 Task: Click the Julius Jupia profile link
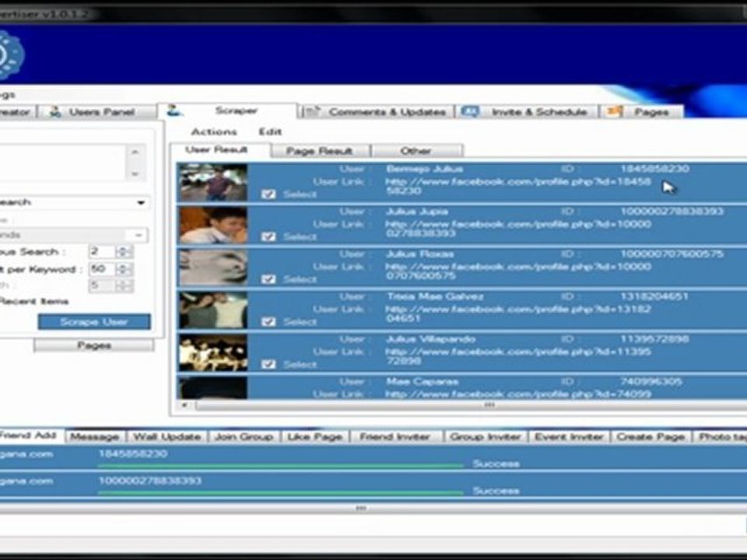518,229
